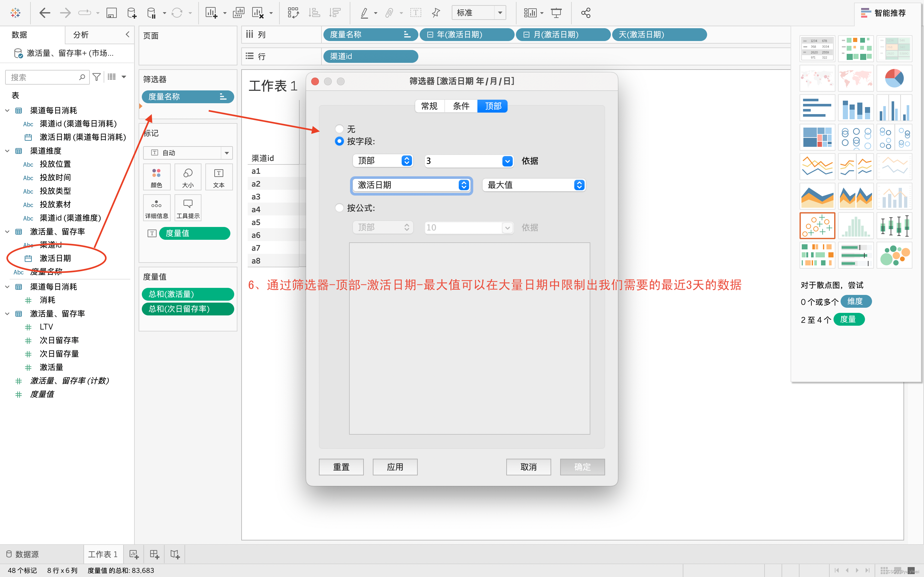
Task: Switch to the 常规 tab
Action: tap(429, 106)
